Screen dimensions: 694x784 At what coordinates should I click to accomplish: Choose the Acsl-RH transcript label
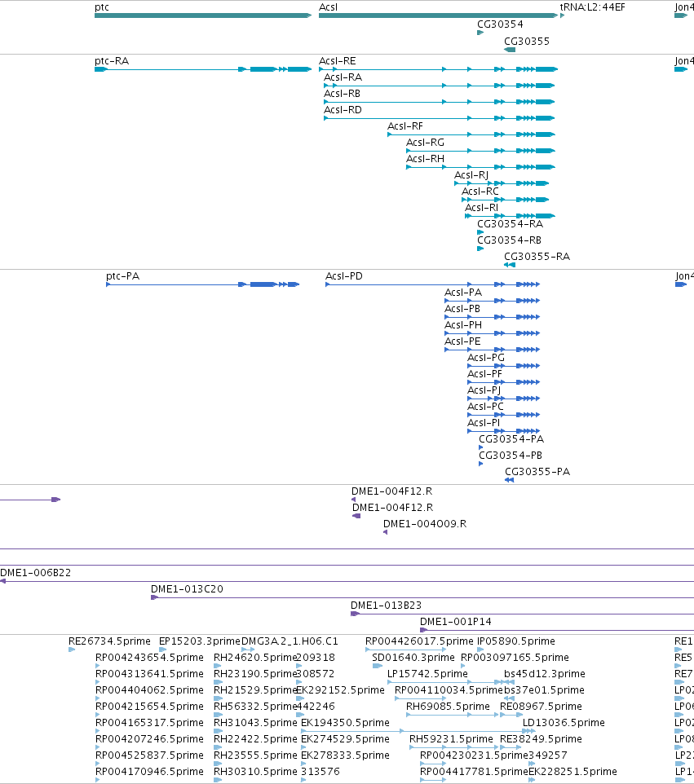pyautogui.click(x=425, y=158)
